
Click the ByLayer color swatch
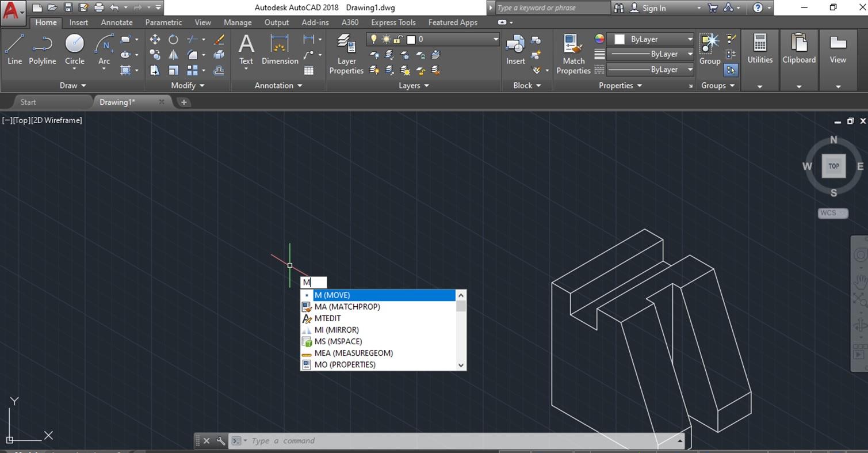pyautogui.click(x=620, y=39)
